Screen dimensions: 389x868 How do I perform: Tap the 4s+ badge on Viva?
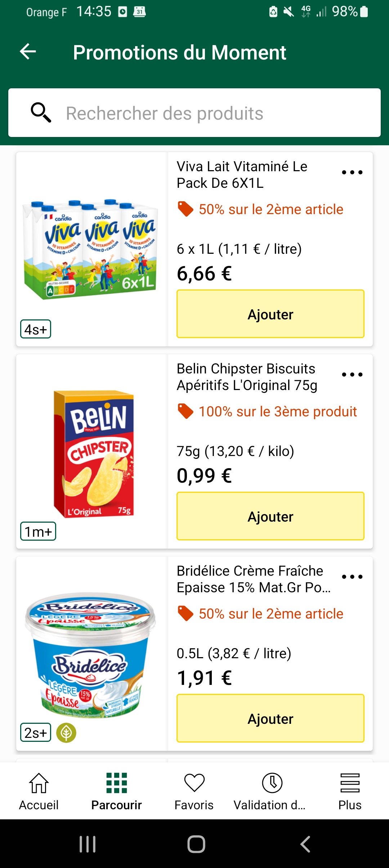(35, 329)
